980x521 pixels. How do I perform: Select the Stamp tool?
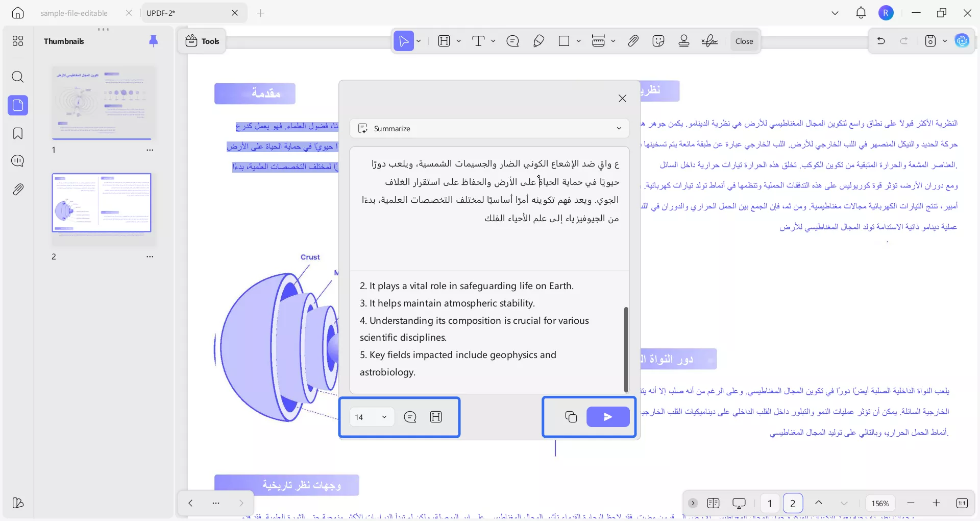(684, 41)
